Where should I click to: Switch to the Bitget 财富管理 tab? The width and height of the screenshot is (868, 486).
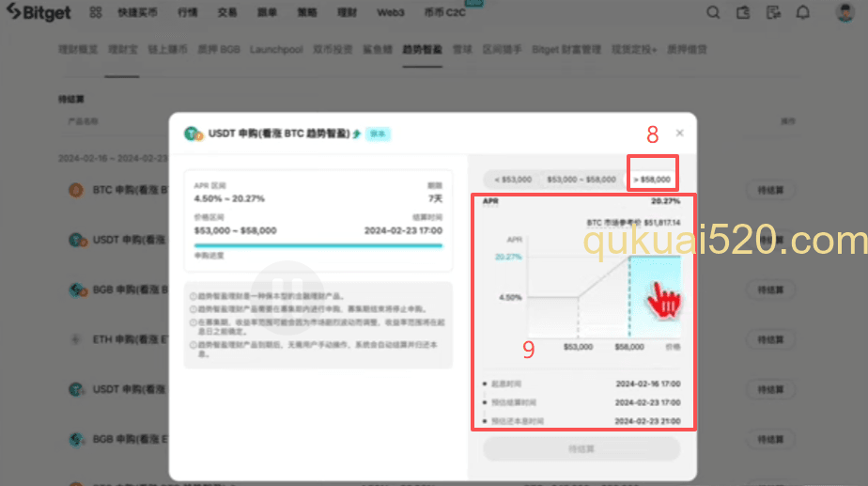pyautogui.click(x=566, y=49)
